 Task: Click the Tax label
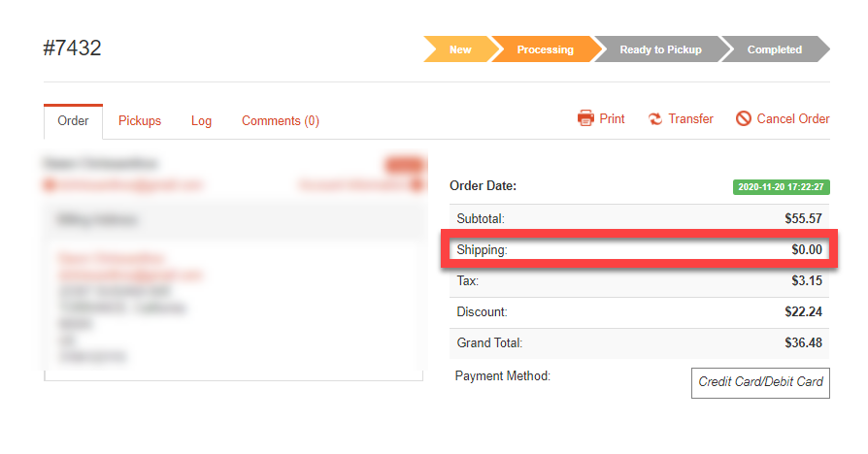point(467,281)
